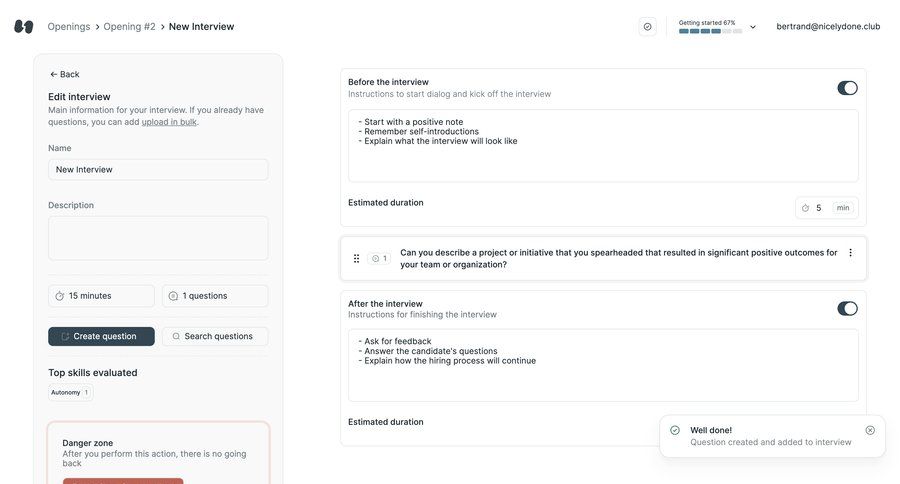Click the Description text area
Image resolution: width=900 pixels, height=484 pixels.
pyautogui.click(x=158, y=238)
